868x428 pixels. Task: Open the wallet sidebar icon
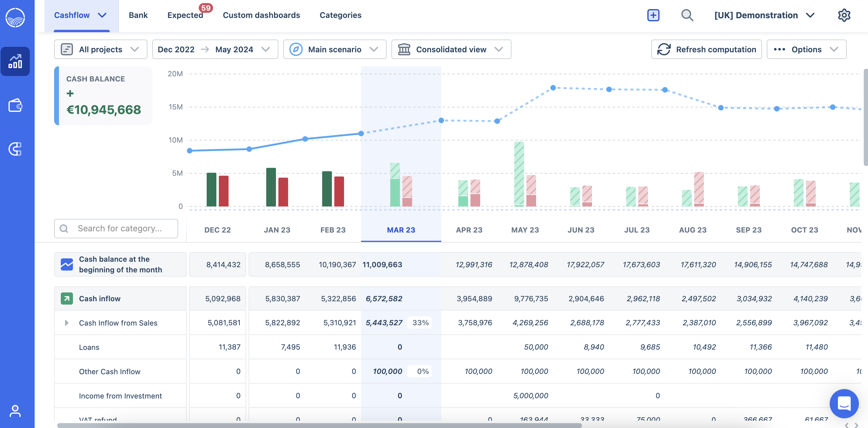pos(15,105)
